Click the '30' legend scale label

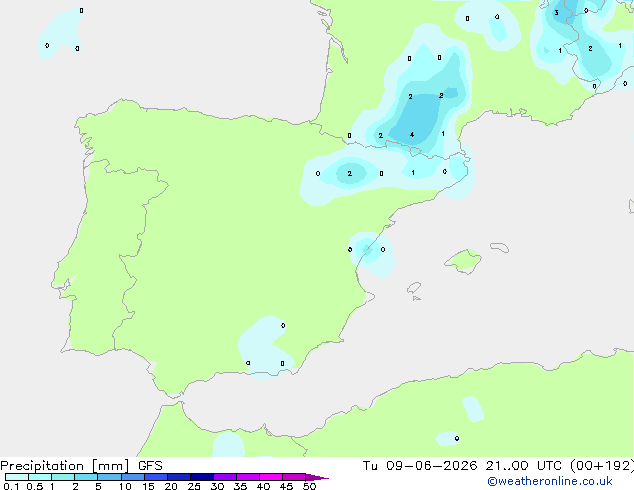click(217, 486)
